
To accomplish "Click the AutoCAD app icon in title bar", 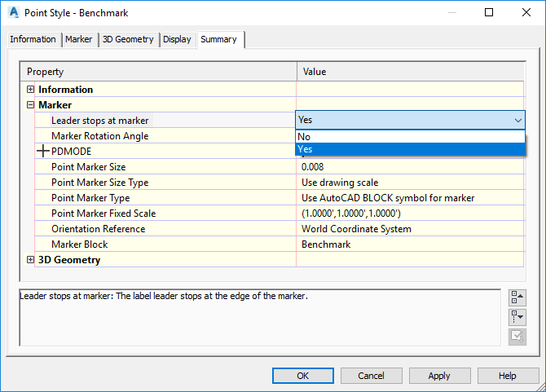I will [14, 13].
